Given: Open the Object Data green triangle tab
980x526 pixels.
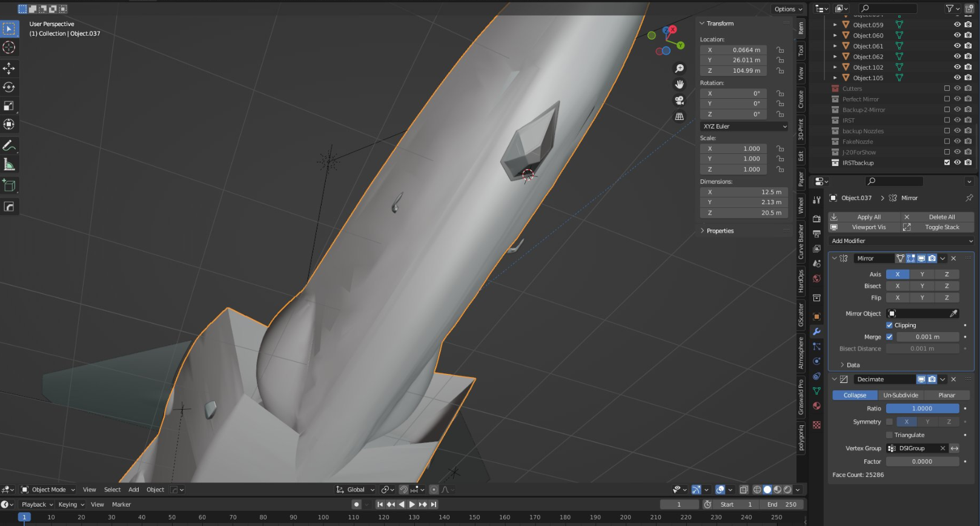Looking at the screenshot, I should pos(816,391).
